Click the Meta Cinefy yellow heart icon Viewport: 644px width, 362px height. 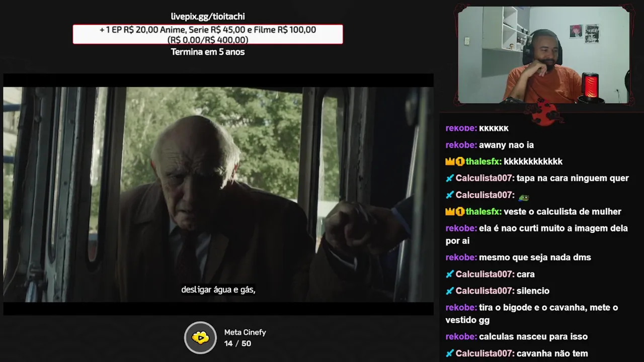(x=200, y=337)
